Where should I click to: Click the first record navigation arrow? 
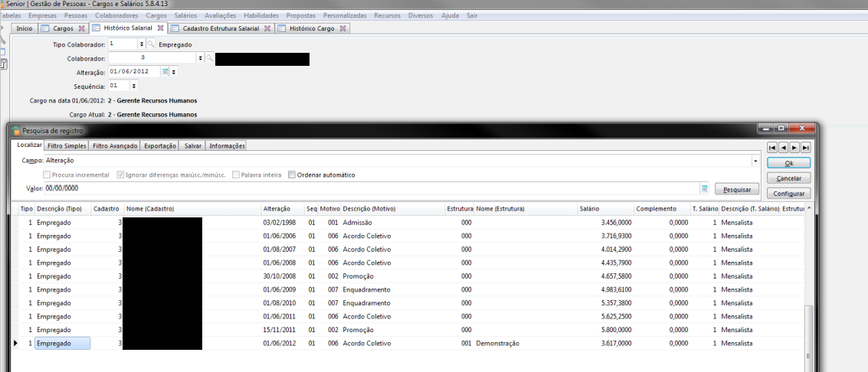click(x=772, y=147)
